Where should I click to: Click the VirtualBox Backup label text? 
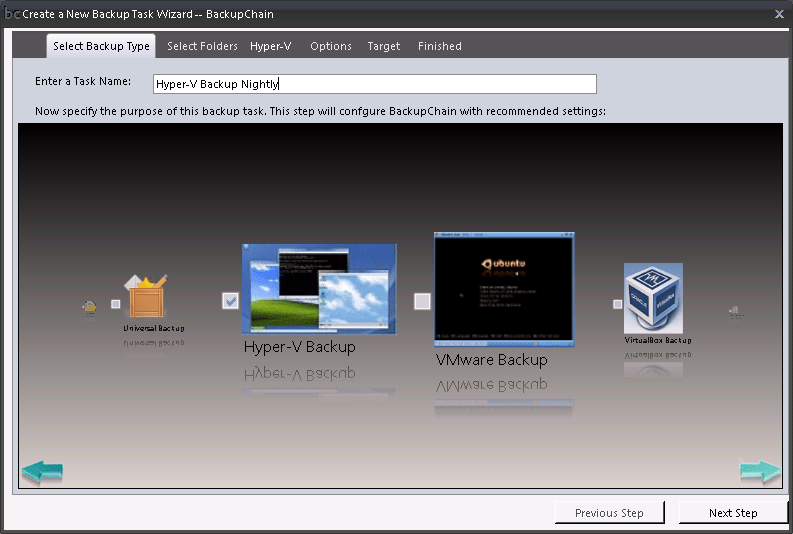point(657,340)
